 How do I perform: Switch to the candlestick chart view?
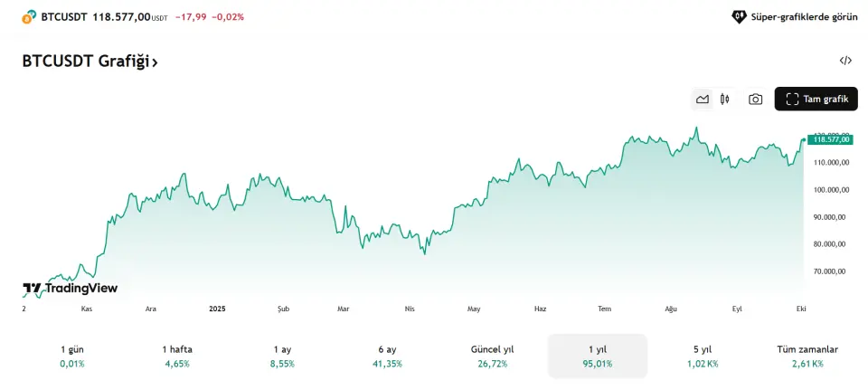click(x=725, y=100)
